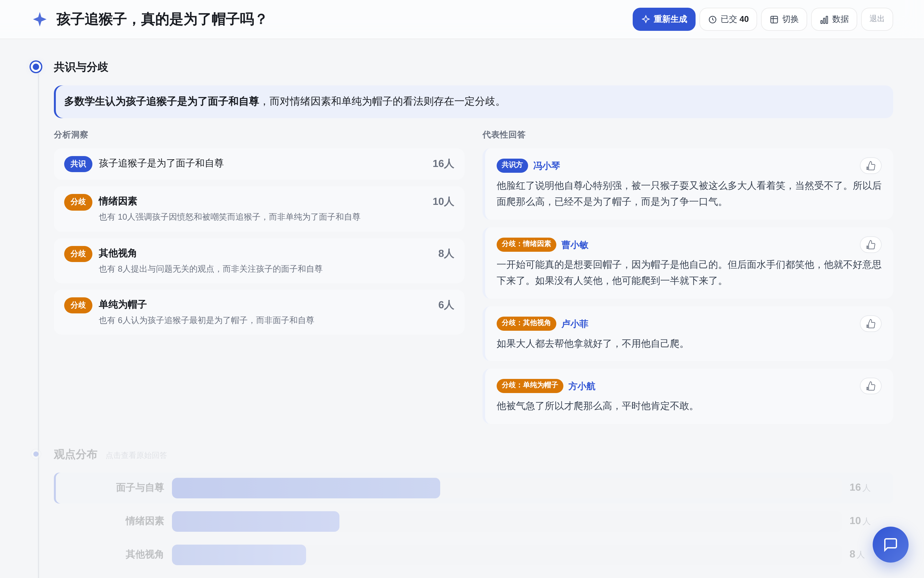Viewport: 924px width, 578px height.
Task: Click the 观点分布 heading
Action: (x=76, y=454)
